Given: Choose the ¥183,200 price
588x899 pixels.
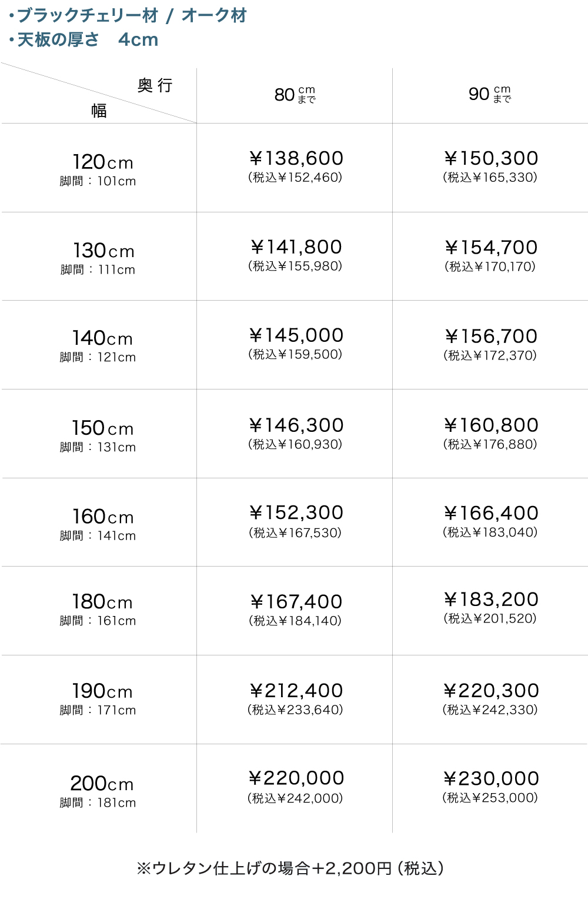Looking at the screenshot, I should click(x=491, y=600).
